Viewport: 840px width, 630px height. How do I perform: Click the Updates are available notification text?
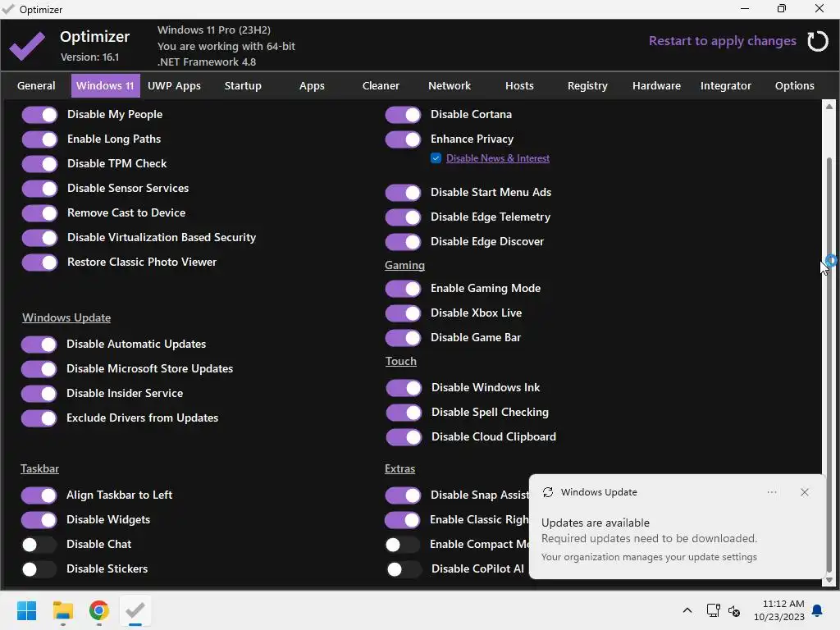click(x=596, y=523)
